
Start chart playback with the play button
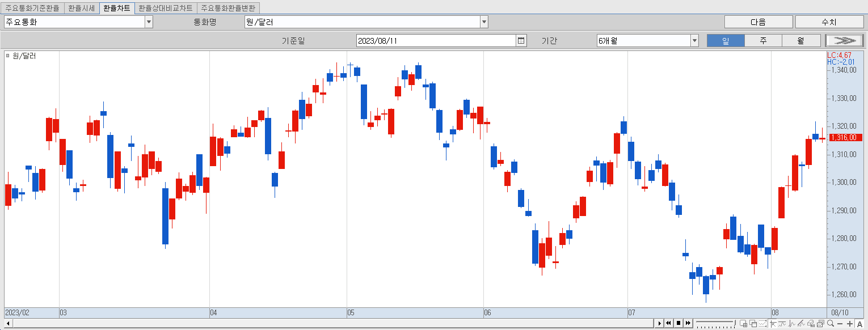click(x=659, y=323)
